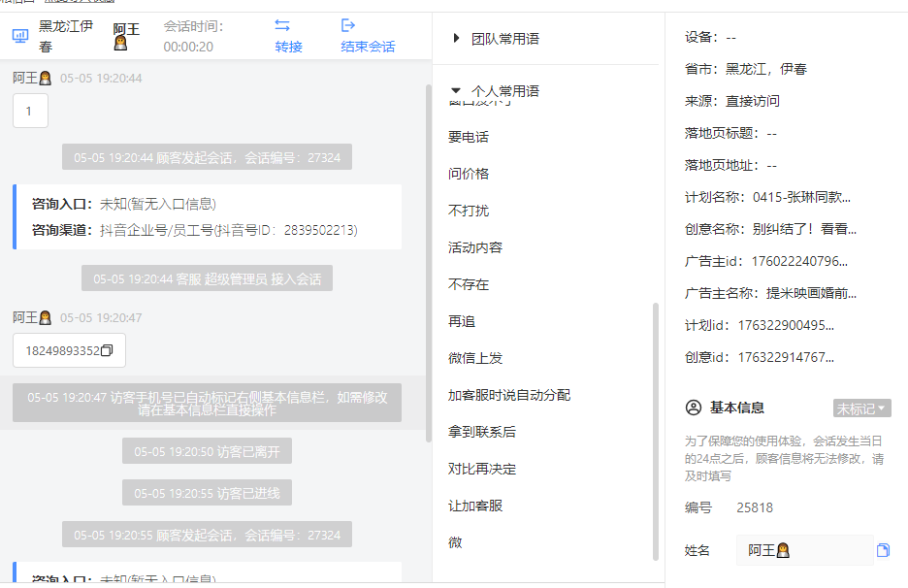Click the chat message bubble containing 1
Viewport: 908px width, 588px height.
[x=30, y=111]
